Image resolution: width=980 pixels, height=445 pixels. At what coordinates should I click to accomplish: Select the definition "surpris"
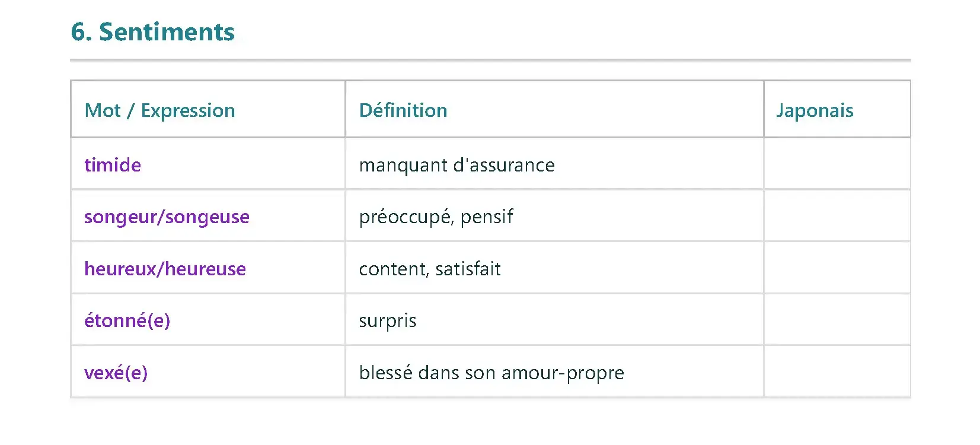tap(388, 321)
